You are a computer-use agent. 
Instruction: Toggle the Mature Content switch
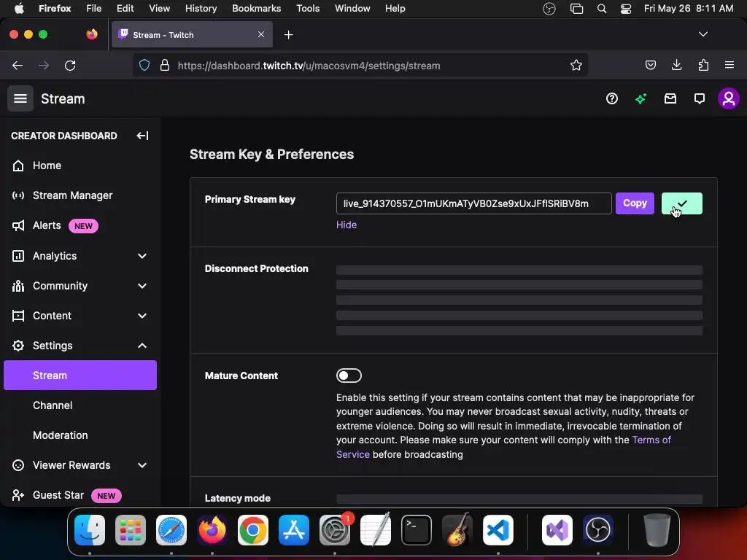pyautogui.click(x=349, y=376)
